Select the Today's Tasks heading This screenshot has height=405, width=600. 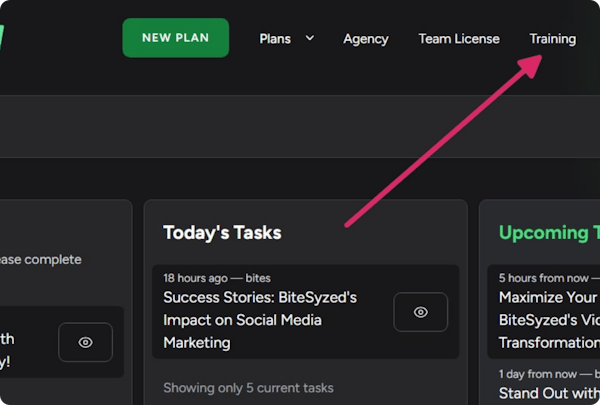click(x=222, y=233)
